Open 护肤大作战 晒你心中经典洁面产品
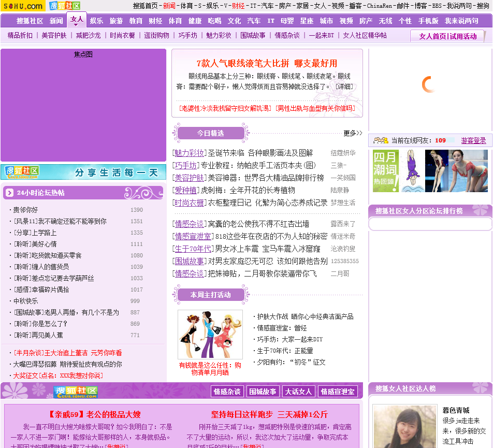 306,316
